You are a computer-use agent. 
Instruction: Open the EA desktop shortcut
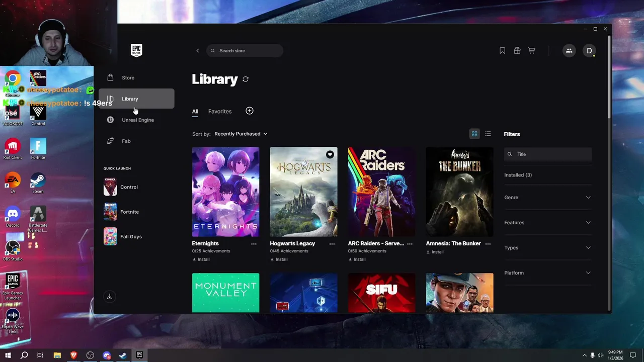tap(13, 183)
